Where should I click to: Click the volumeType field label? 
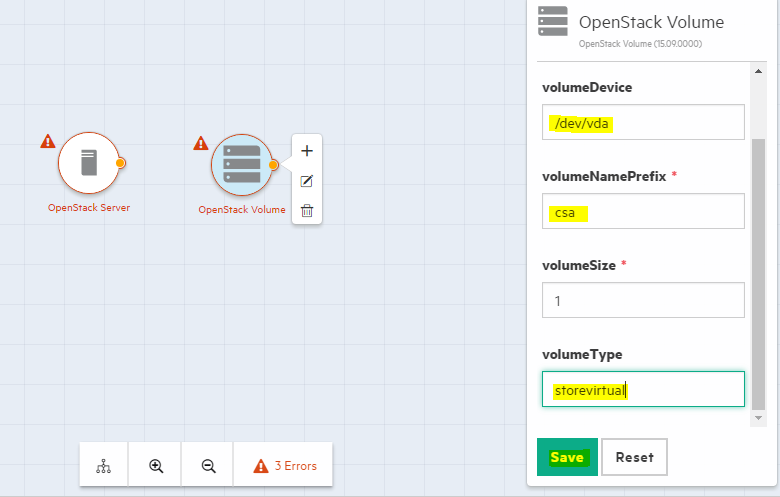582,355
